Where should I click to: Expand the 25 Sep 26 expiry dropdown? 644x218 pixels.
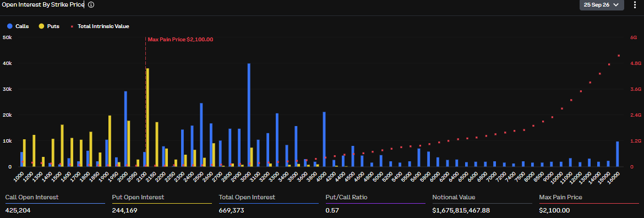coord(602,5)
